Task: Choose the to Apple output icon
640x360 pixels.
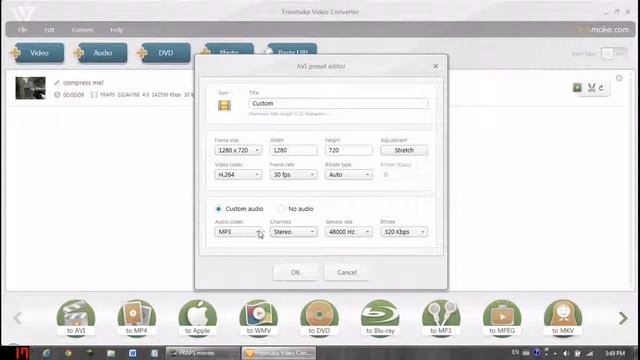Action: (198, 318)
